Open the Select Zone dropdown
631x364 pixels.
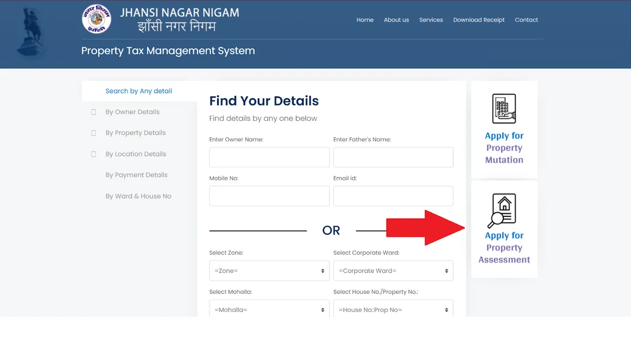(269, 271)
